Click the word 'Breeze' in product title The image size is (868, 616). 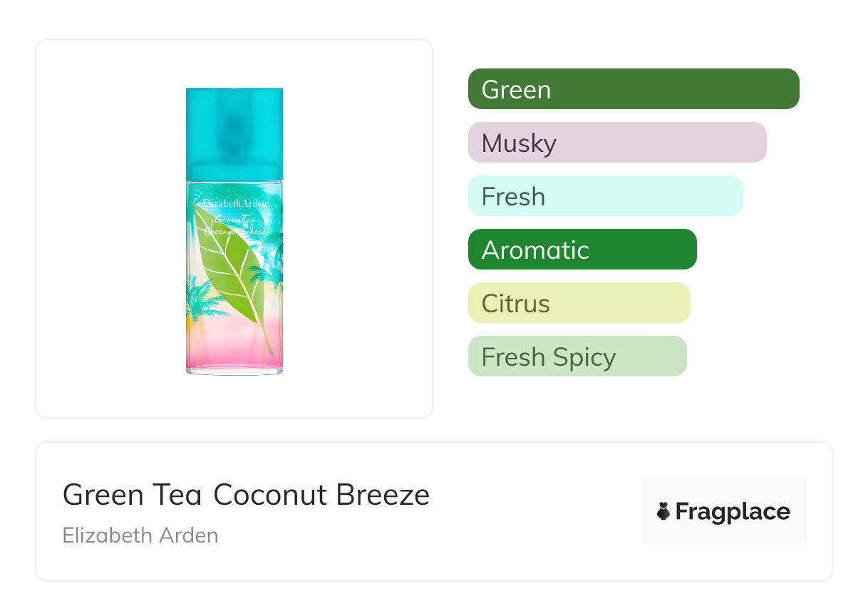(x=383, y=495)
